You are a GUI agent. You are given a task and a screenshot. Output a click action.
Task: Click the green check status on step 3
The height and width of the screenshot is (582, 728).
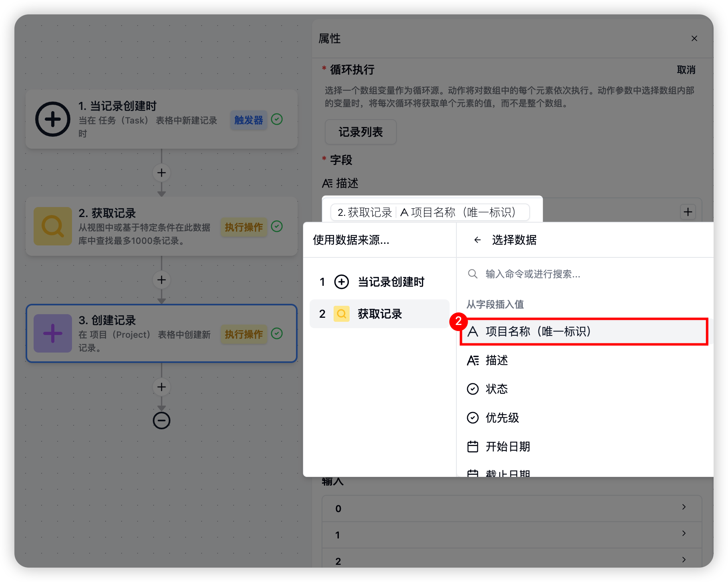[277, 333]
